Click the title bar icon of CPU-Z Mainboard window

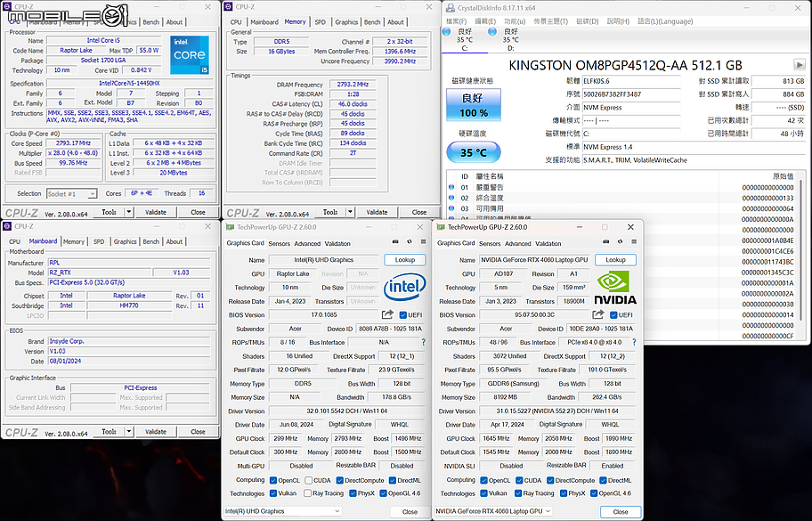[7, 226]
